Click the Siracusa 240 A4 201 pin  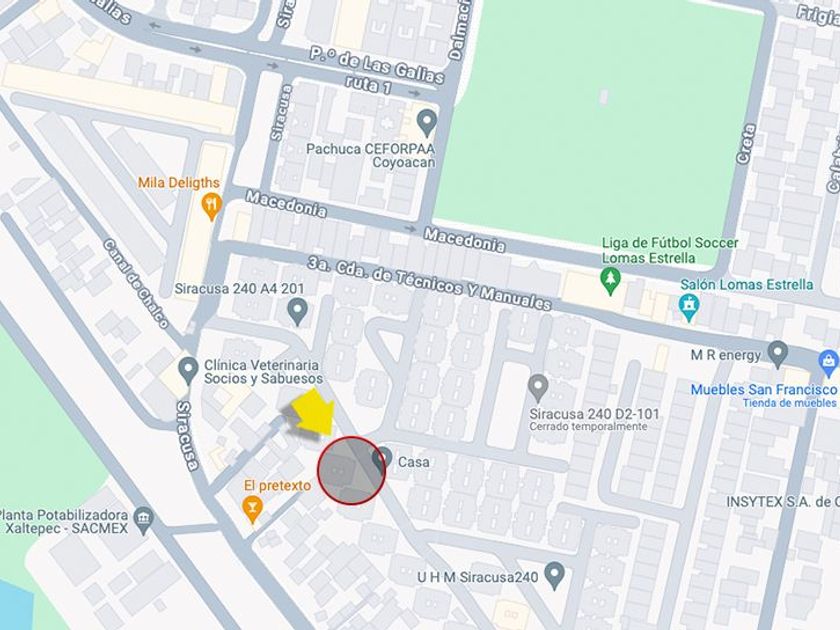point(297,312)
